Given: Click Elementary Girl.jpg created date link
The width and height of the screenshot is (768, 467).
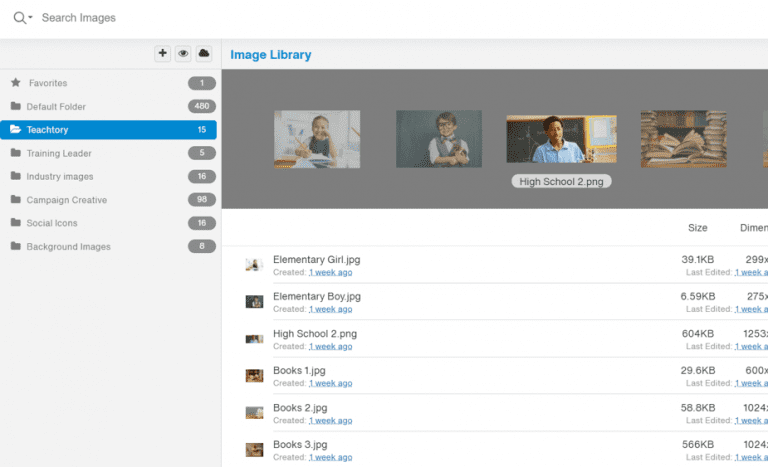Looking at the screenshot, I should (330, 272).
